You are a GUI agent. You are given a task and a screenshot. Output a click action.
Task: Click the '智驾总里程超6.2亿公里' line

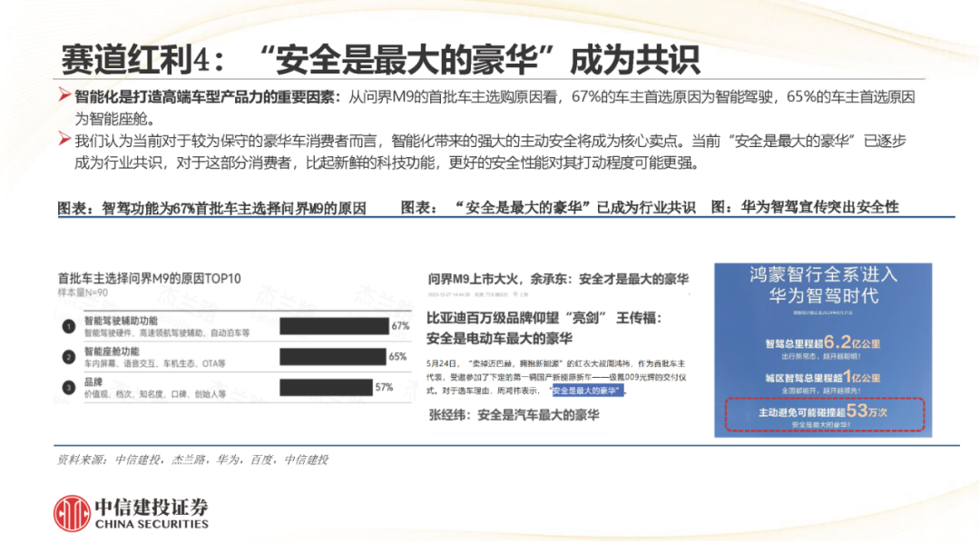pyautogui.click(x=822, y=342)
